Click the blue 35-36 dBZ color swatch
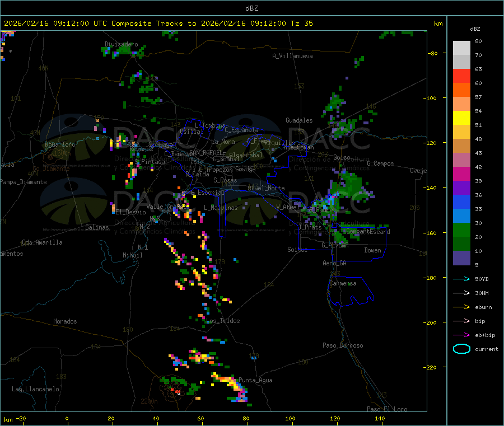Viewport: 504px width, 426px height. pyautogui.click(x=461, y=202)
